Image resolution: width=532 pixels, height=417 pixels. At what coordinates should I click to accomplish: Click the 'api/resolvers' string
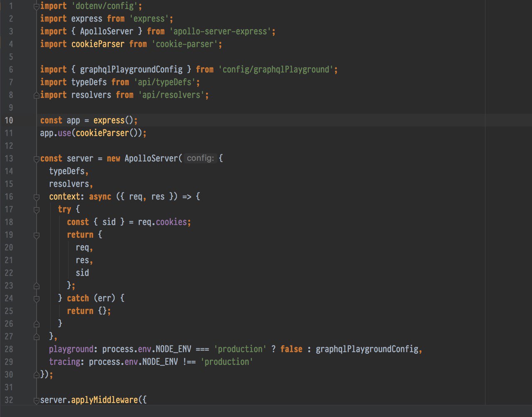171,95
